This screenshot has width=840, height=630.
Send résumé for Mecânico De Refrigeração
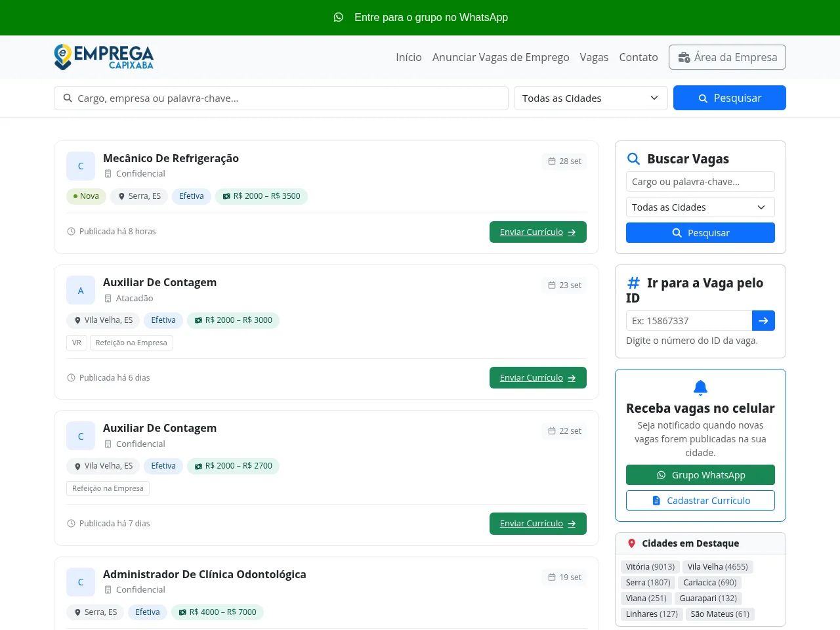pyautogui.click(x=538, y=232)
